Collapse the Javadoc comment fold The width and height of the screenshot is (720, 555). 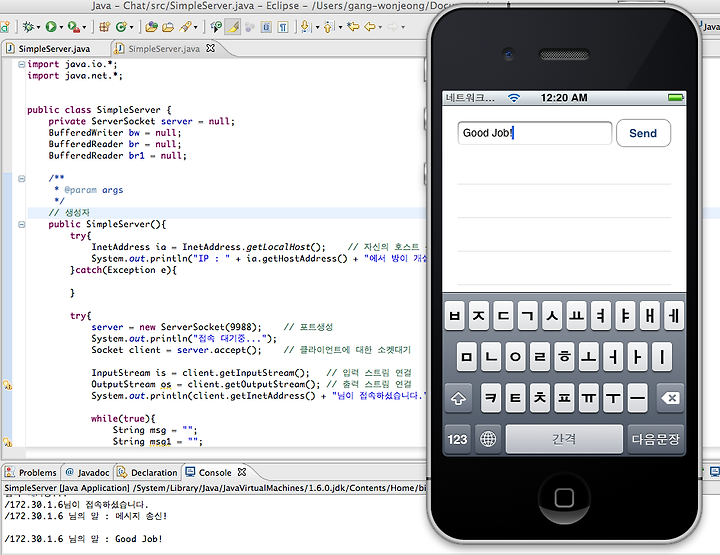coord(21,179)
